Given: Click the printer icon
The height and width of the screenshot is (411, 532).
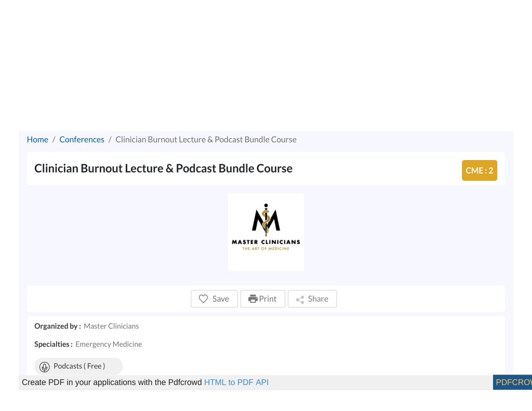Looking at the screenshot, I should click(x=253, y=299).
